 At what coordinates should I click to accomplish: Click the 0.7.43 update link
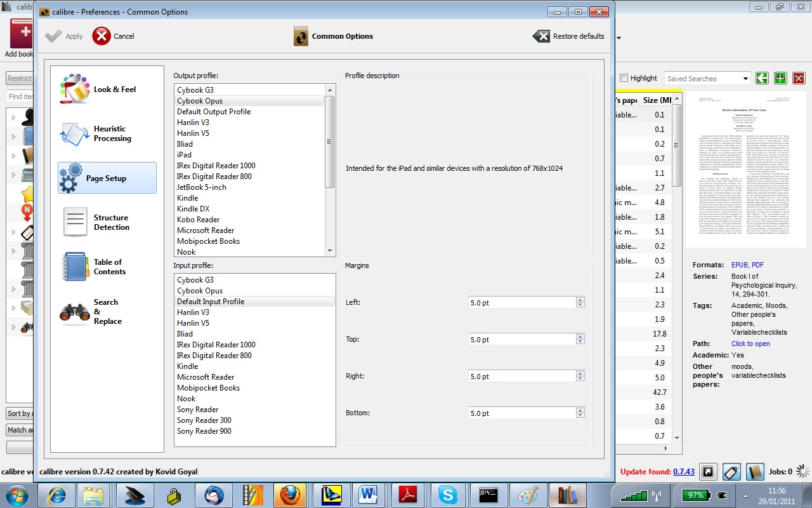pos(684,472)
